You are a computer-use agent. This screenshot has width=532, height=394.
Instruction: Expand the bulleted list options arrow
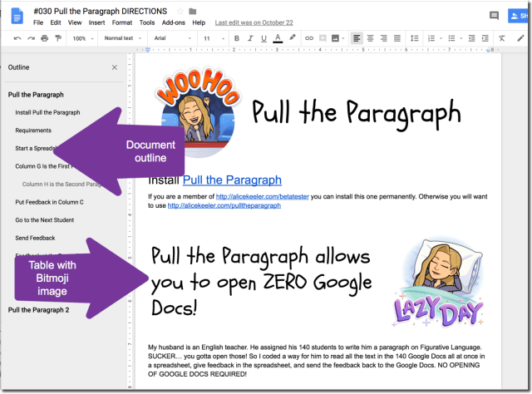[x=461, y=39]
